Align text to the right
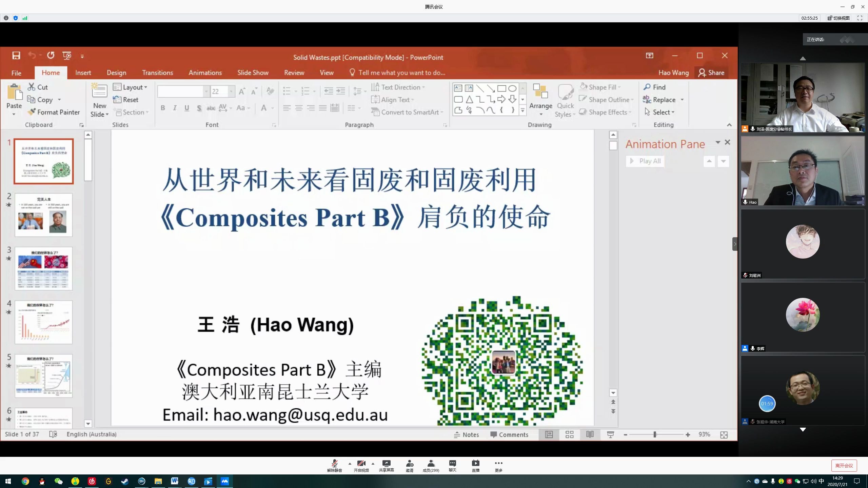 311,108
